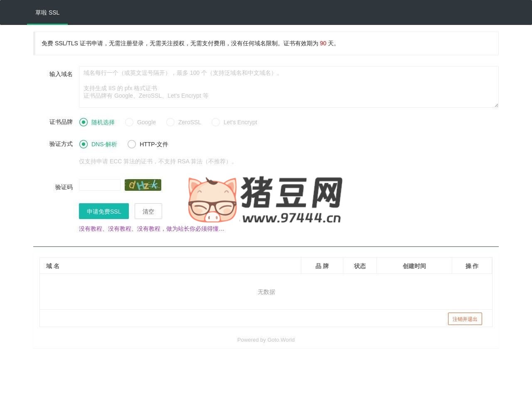Select the DNS-解析 verification method

[x=84, y=144]
